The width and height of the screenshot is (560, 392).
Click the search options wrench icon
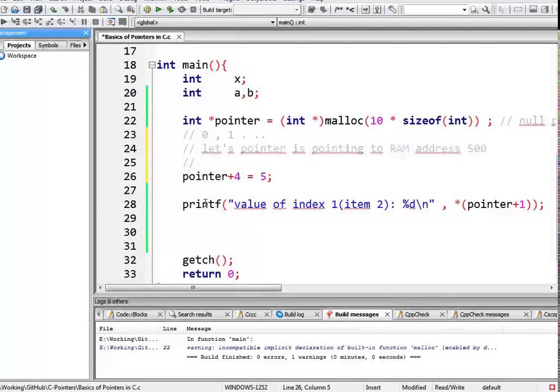(x=486, y=10)
